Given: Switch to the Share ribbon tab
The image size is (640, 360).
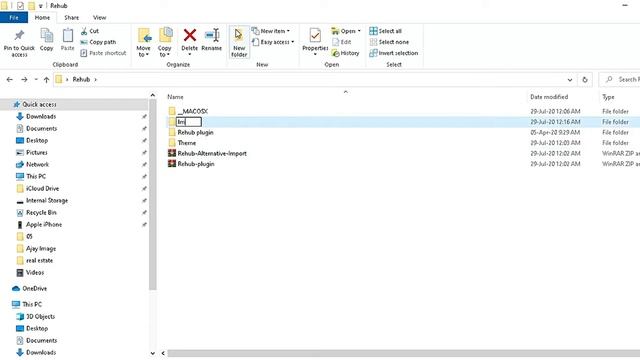Looking at the screenshot, I should pyautogui.click(x=71, y=18).
